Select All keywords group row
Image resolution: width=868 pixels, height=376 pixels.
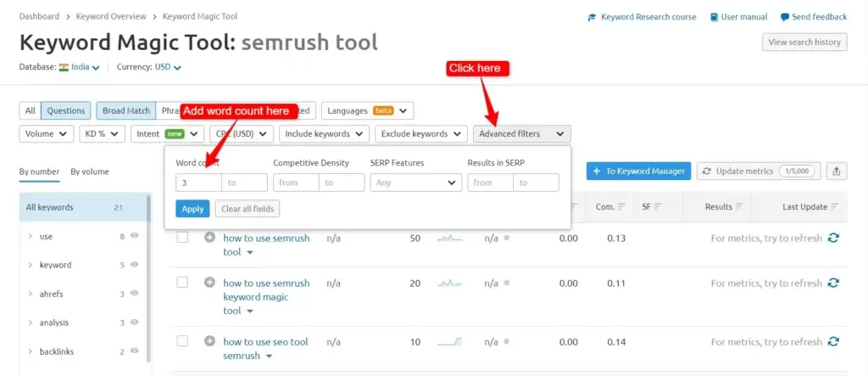82,207
